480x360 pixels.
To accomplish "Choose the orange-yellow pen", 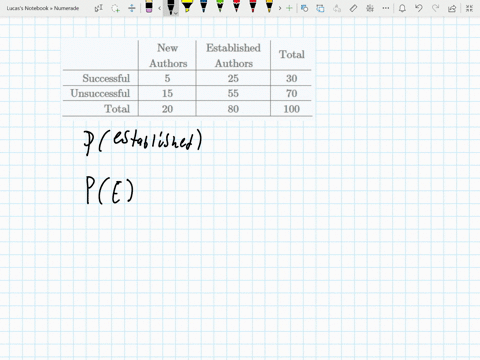I will pos(269,6).
